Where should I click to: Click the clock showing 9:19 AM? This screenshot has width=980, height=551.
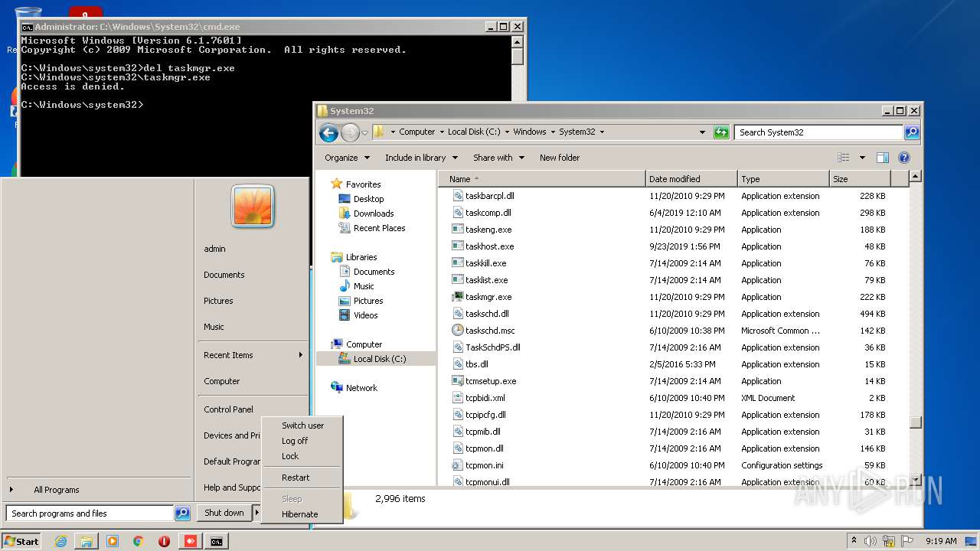941,541
